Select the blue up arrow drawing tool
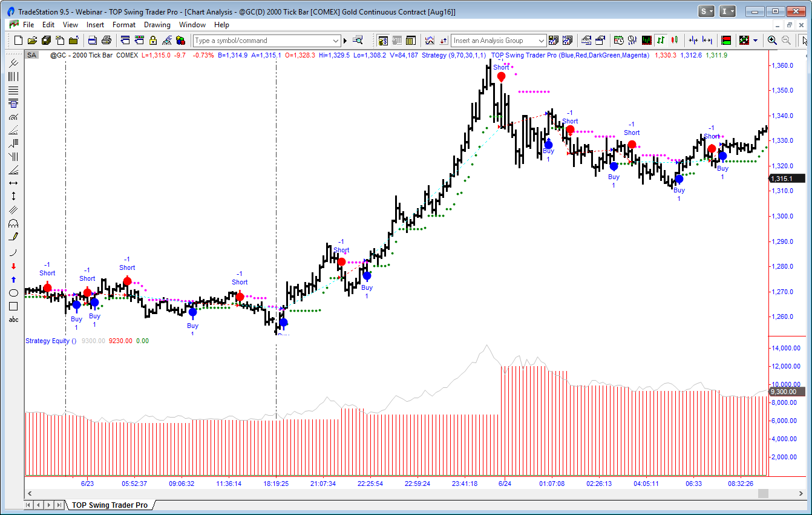 [13, 280]
